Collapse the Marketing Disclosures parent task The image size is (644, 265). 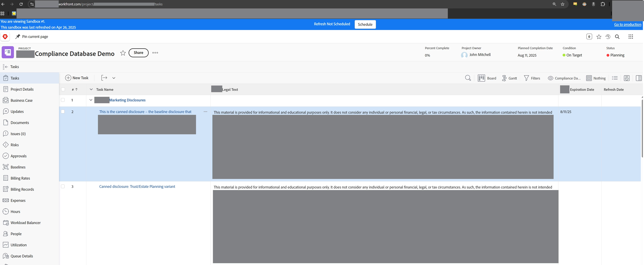point(91,100)
